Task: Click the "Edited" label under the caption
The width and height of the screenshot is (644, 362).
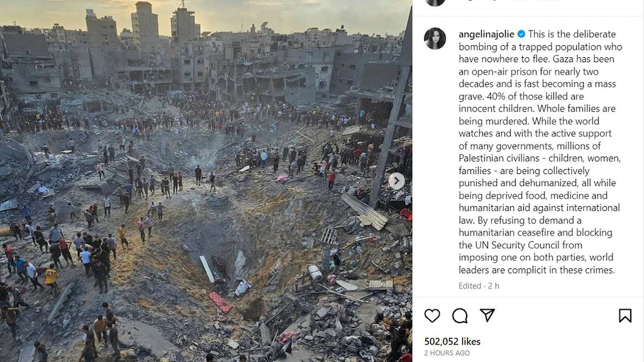Action: tap(470, 286)
